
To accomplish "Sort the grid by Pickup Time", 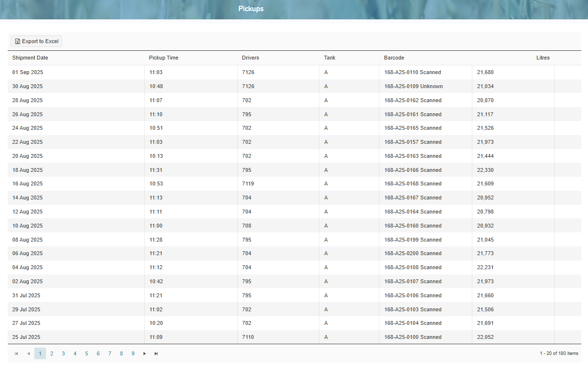I will [164, 58].
